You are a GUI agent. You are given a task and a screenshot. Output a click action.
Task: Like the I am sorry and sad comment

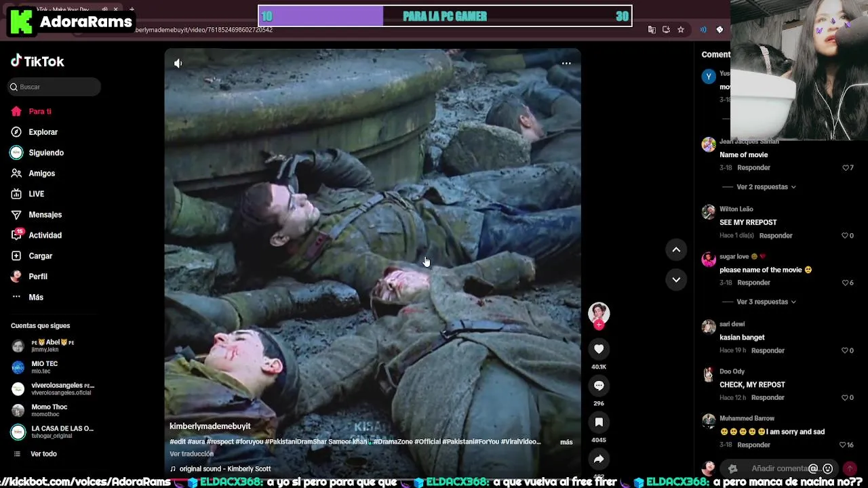pyautogui.click(x=843, y=445)
